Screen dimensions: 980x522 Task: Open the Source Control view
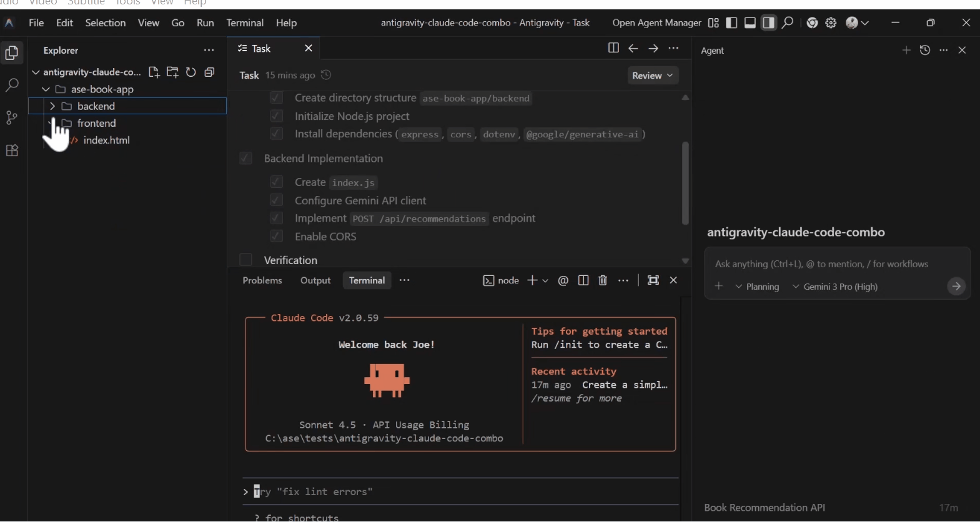pos(12,118)
